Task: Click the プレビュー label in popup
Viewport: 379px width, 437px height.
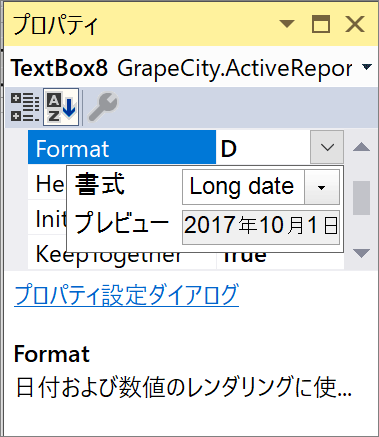Action: click(121, 223)
